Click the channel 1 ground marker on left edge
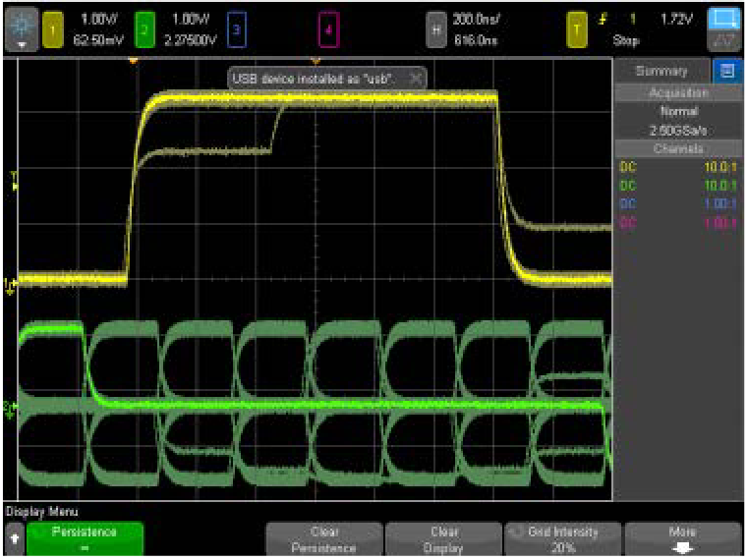 [11, 284]
